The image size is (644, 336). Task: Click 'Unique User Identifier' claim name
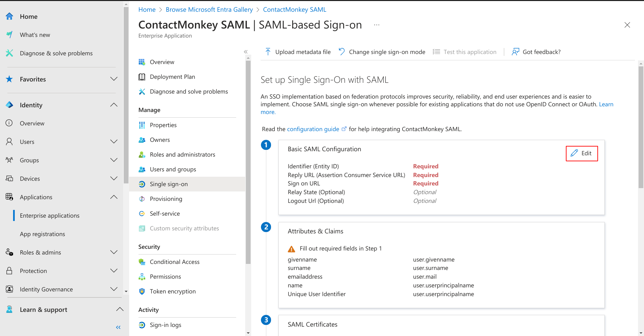[317, 294]
